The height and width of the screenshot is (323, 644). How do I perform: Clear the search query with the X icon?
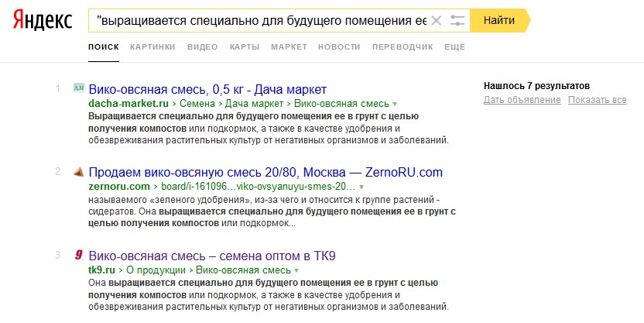(437, 21)
